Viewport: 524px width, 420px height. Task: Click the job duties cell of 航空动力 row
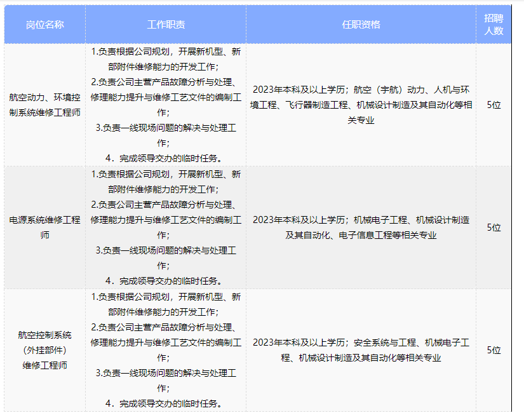coord(166,105)
